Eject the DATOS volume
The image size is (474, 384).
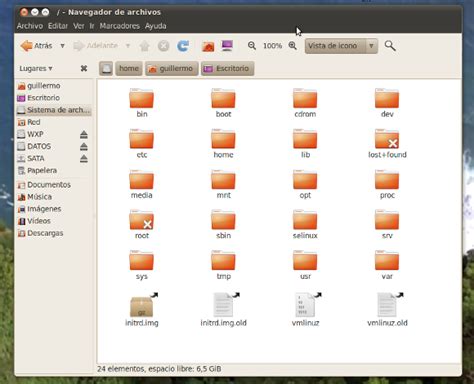(x=84, y=147)
